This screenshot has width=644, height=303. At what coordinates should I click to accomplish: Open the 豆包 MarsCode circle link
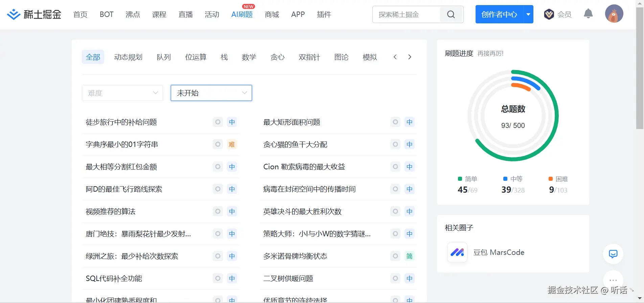[499, 252]
